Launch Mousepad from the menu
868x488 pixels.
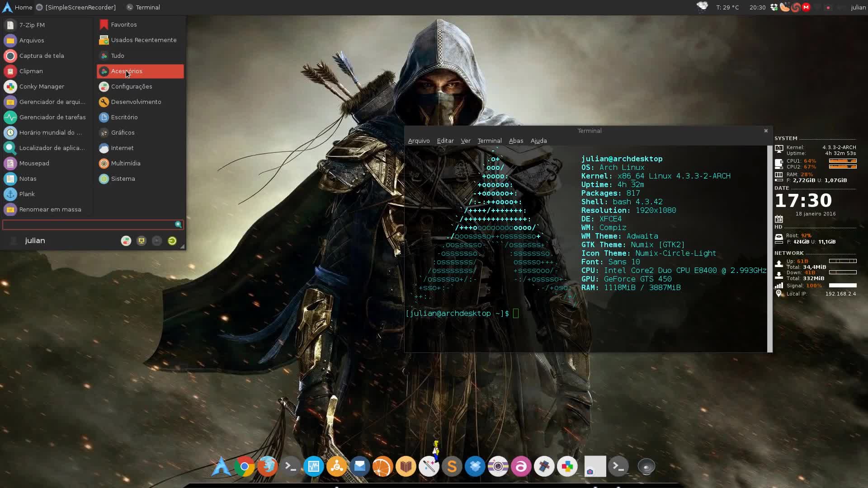[47, 163]
